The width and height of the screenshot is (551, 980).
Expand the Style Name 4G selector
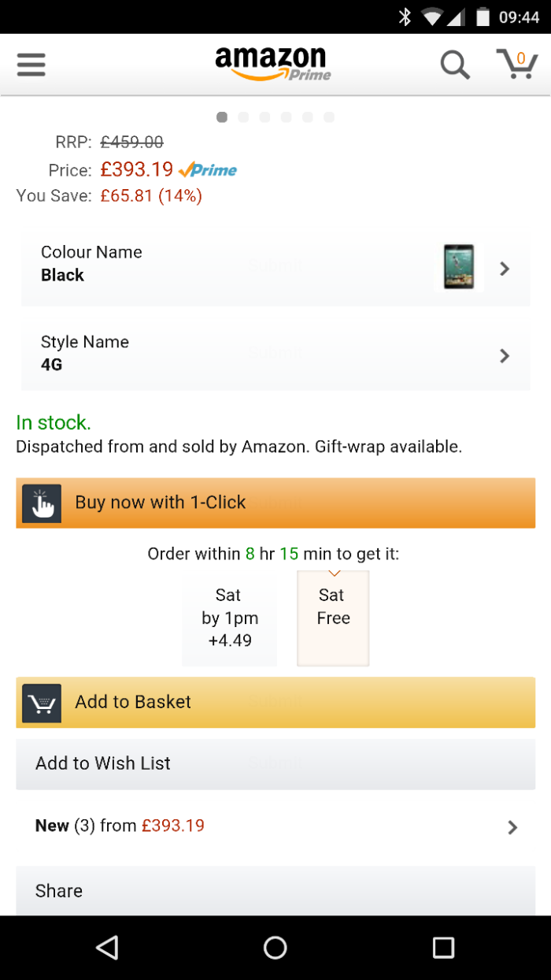coord(275,357)
